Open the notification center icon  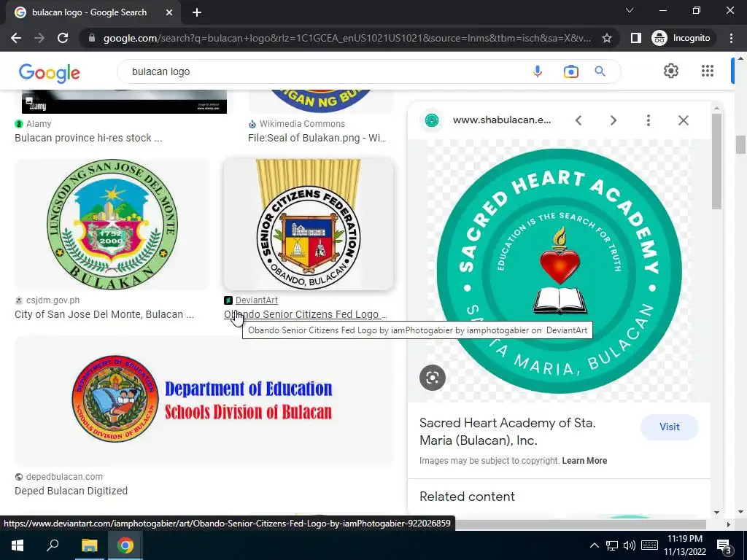[x=724, y=546]
